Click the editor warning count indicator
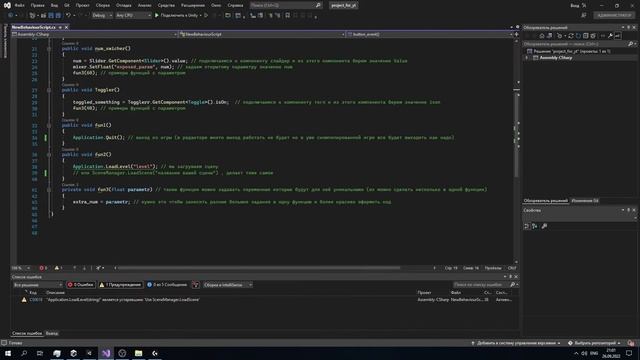 click(58, 268)
